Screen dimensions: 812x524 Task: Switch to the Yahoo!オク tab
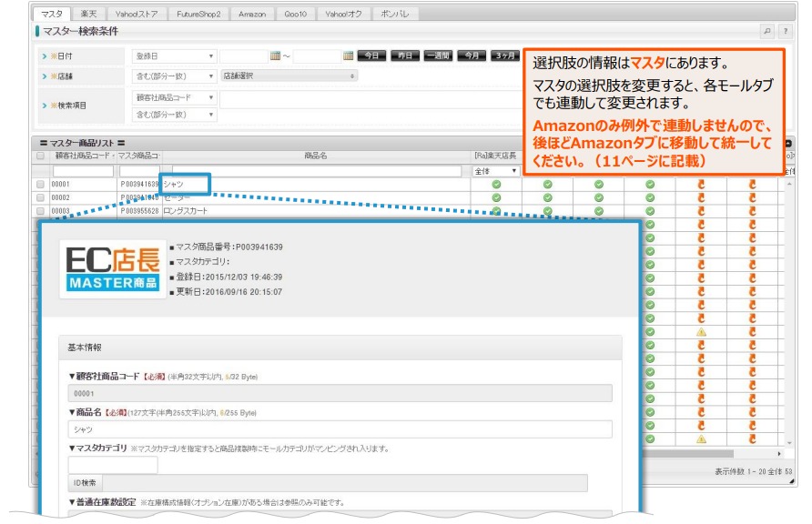(x=343, y=14)
